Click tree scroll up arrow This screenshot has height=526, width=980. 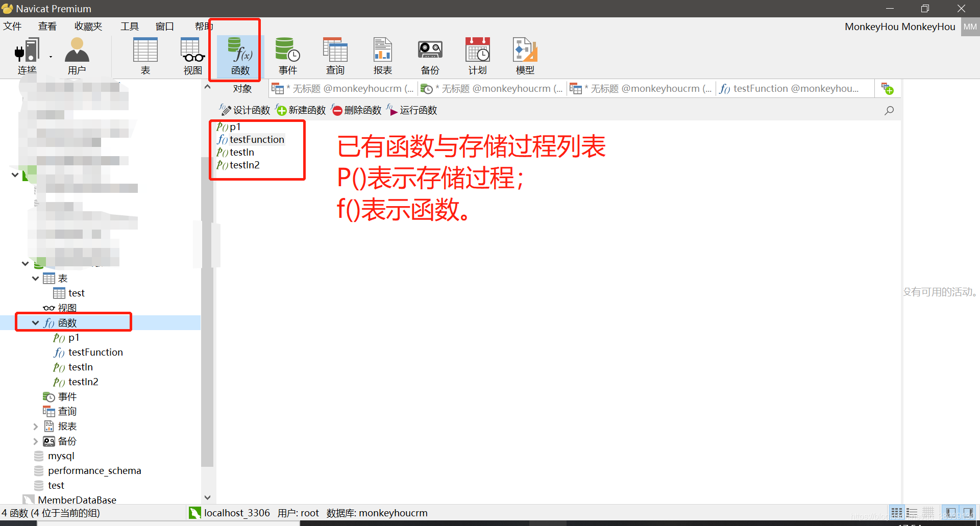coord(207,87)
